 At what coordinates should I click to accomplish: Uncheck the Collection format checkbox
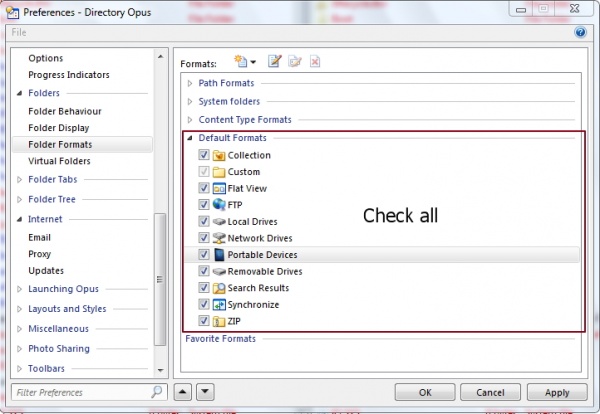pos(204,155)
